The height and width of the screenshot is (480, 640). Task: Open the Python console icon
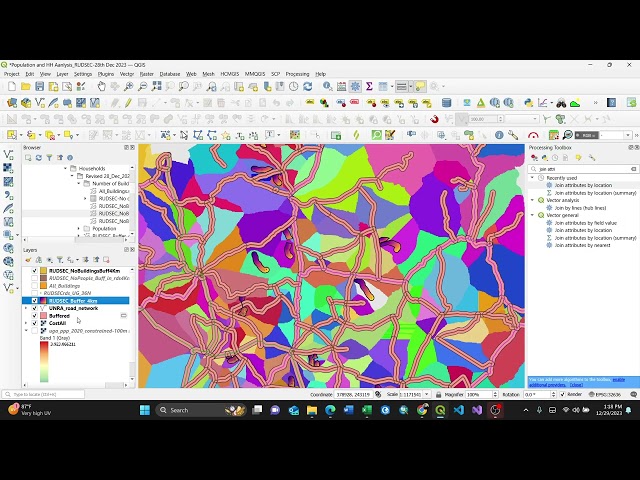point(529,103)
